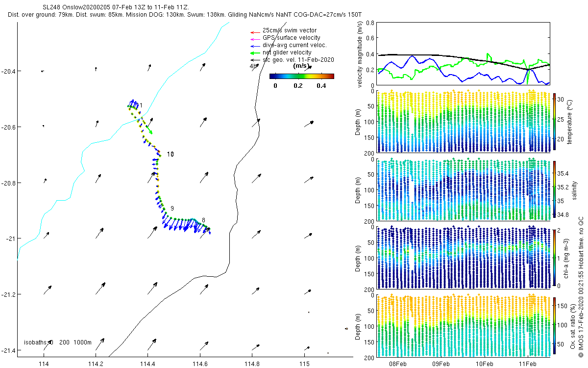Click longitude tick 114.6 on map
Image resolution: width=588 pixels, height=368 pixels.
click(x=200, y=364)
